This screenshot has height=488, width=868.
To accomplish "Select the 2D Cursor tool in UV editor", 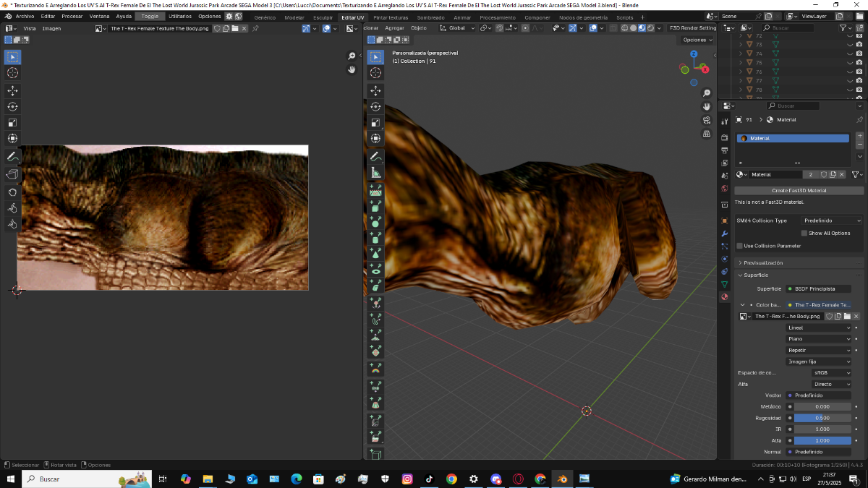I will (12, 72).
